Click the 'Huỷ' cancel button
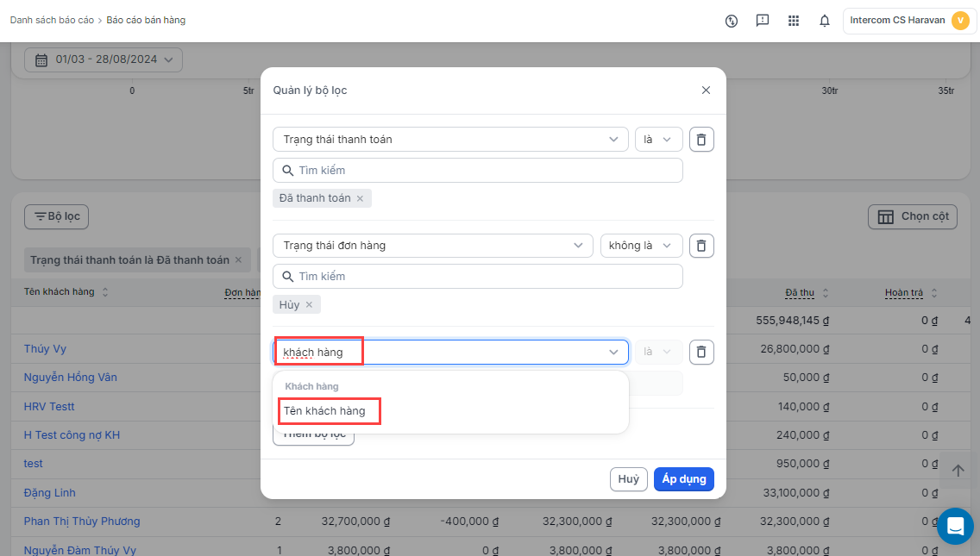 [628, 479]
